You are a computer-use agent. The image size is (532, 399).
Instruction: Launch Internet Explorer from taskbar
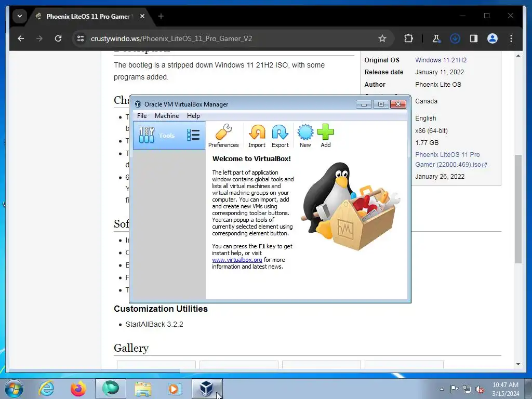[46, 389]
